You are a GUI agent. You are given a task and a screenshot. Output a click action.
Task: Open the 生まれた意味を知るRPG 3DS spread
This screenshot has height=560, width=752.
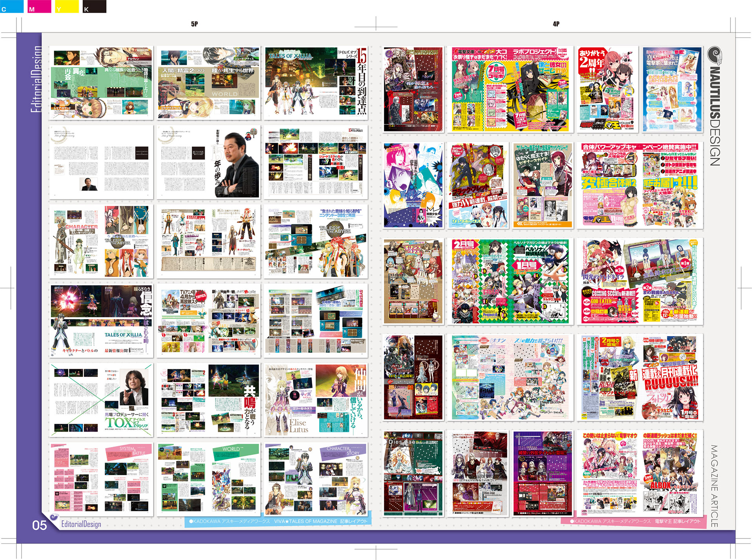tap(316, 241)
